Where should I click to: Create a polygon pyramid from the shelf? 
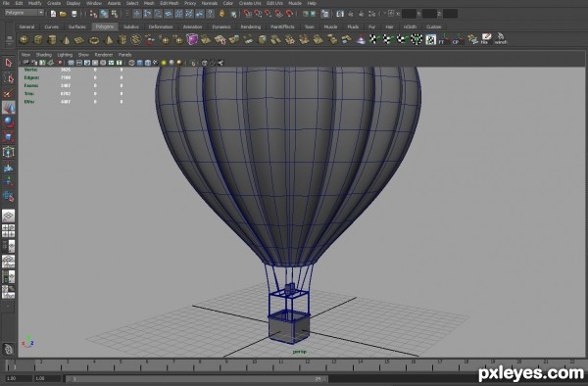point(109,39)
